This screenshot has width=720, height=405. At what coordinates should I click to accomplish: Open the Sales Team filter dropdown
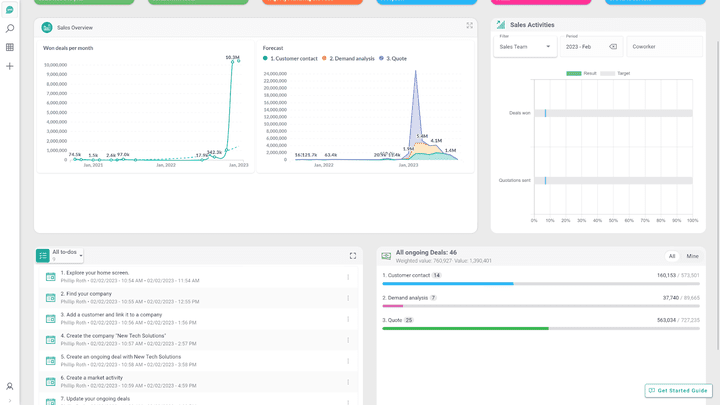click(526, 47)
